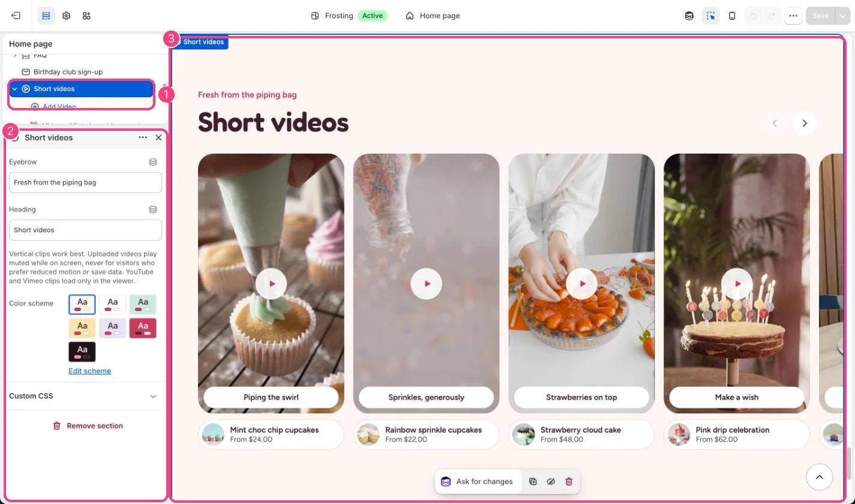The image size is (855, 504).
Task: Open the Save button dropdown arrow
Action: pyautogui.click(x=842, y=16)
